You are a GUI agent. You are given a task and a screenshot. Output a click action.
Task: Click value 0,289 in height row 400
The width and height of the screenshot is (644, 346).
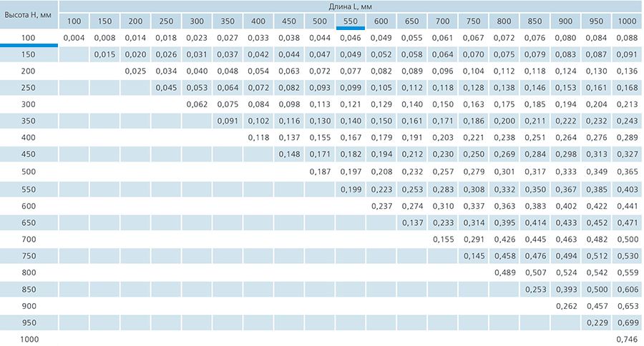pos(627,137)
